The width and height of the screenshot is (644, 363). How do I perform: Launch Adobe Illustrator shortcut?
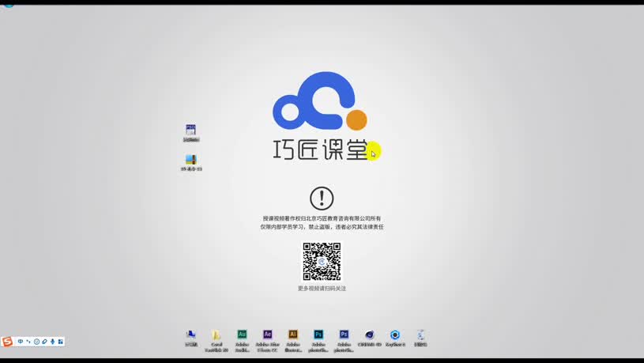[293, 340]
